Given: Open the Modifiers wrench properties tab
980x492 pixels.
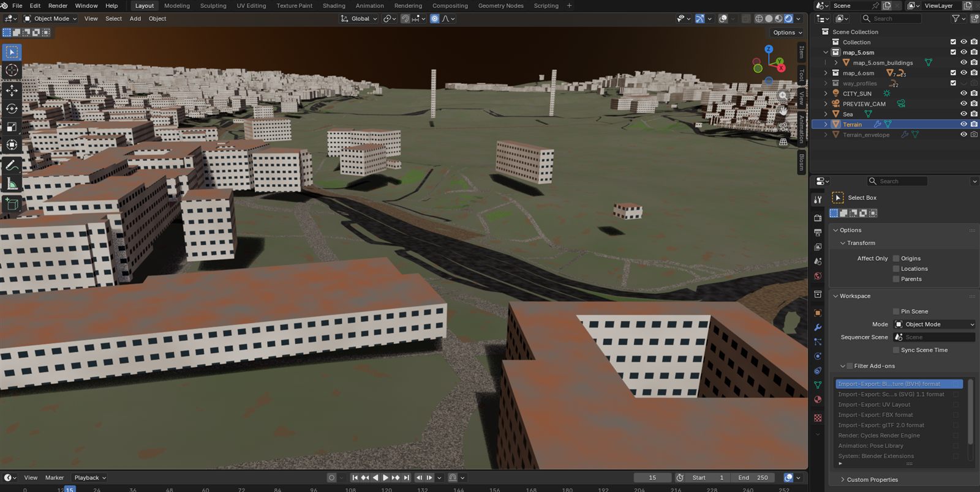Looking at the screenshot, I should point(818,327).
